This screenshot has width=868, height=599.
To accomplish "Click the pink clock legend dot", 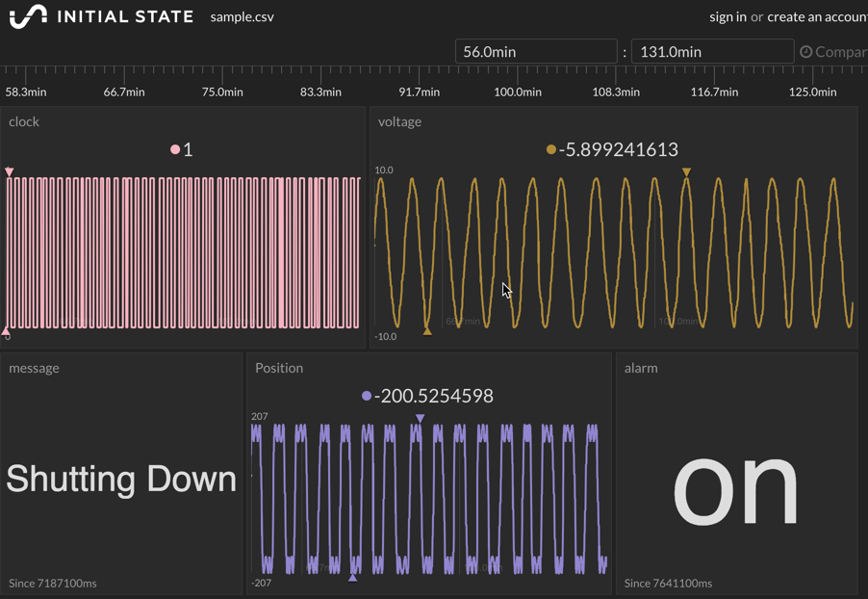I will [175, 149].
